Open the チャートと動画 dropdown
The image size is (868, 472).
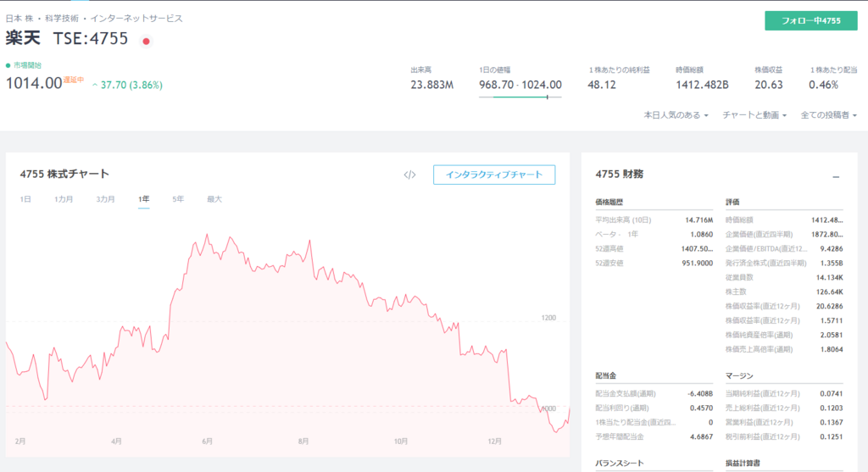click(754, 115)
